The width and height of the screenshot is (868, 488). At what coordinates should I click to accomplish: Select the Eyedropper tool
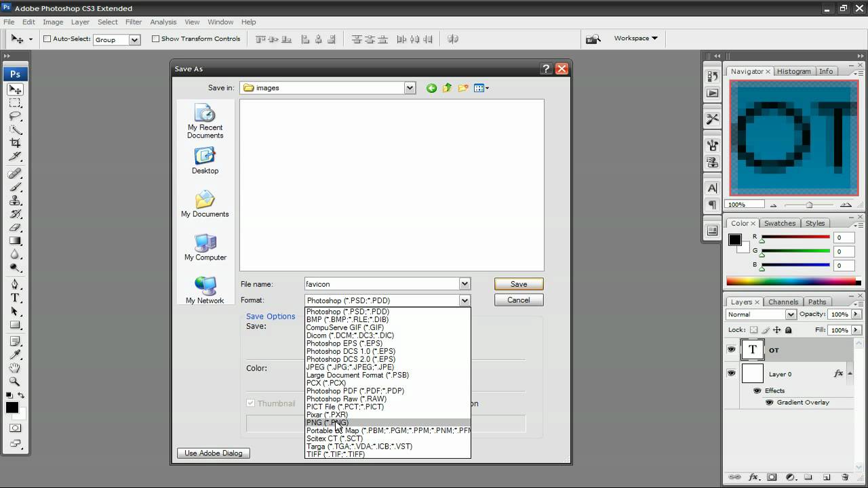(x=15, y=354)
